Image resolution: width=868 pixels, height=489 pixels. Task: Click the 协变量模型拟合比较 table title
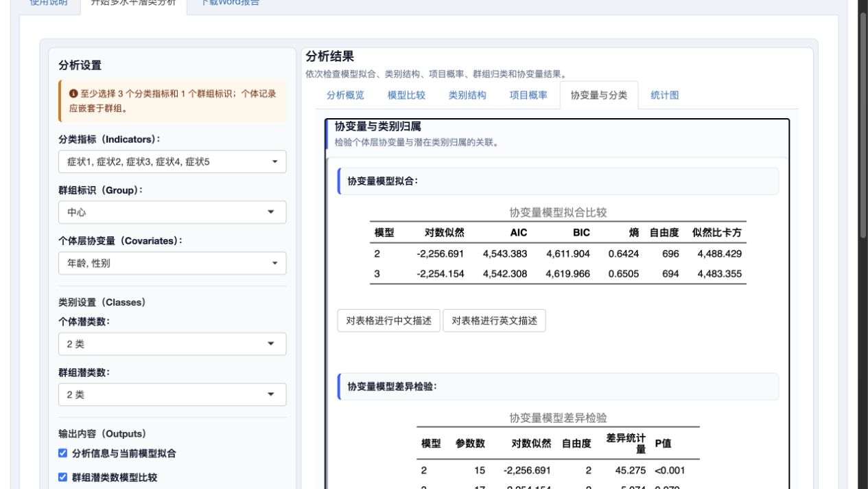pyautogui.click(x=558, y=212)
